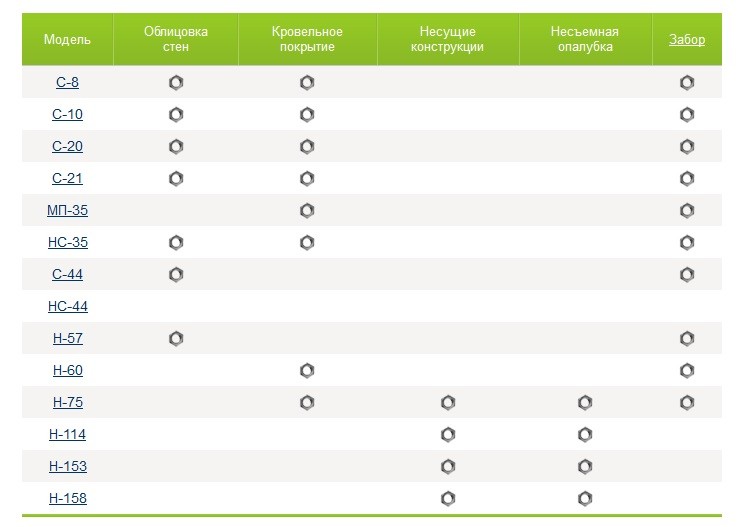The image size is (744, 527).
Task: Click the Модель column header
Action: [67, 39]
